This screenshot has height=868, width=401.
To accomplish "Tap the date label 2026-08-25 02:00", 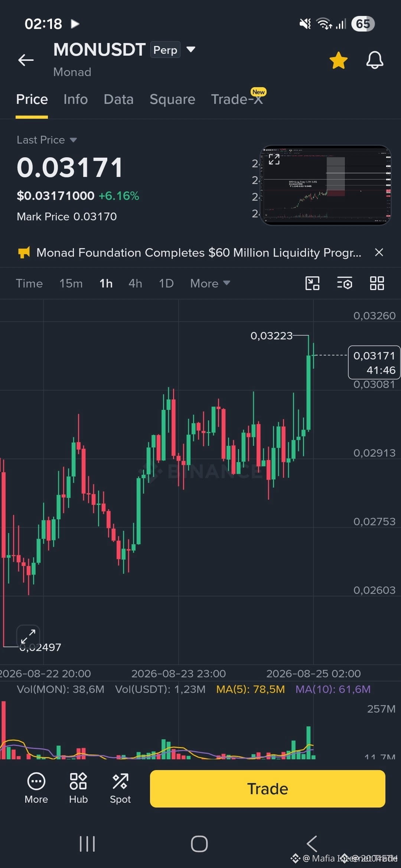I will [313, 673].
